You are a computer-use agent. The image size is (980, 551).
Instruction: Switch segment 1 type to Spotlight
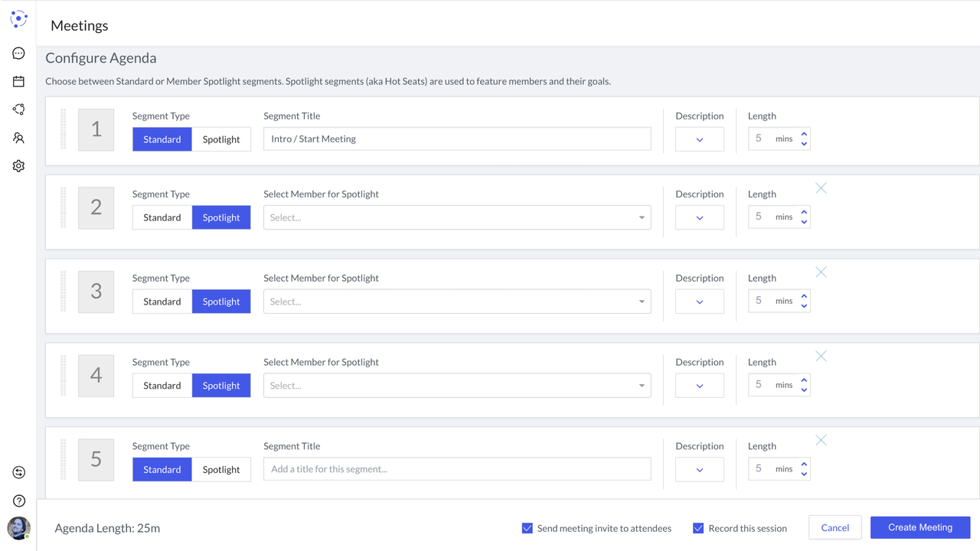coord(221,139)
